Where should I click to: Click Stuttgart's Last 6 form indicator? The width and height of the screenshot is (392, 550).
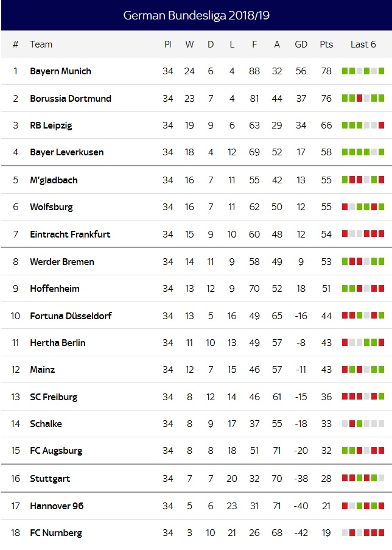tap(363, 478)
